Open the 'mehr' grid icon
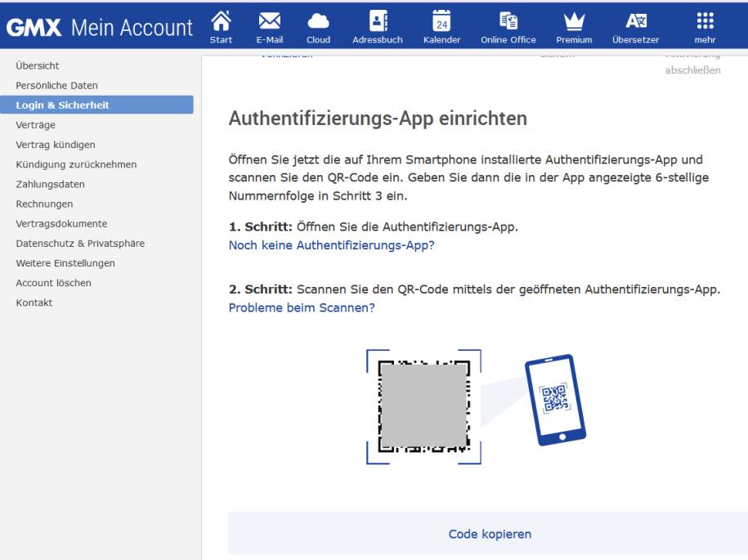748x560 pixels. click(705, 25)
